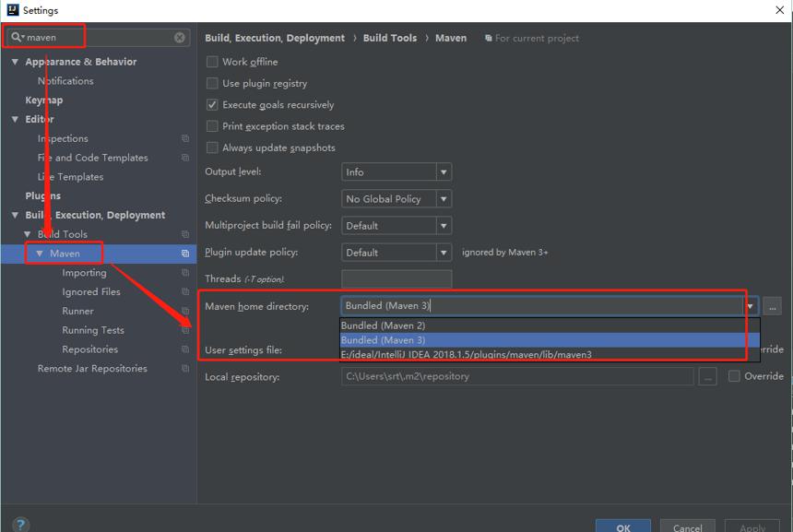Uncheck Execute goals recursively
The width and height of the screenshot is (793, 532).
click(212, 105)
